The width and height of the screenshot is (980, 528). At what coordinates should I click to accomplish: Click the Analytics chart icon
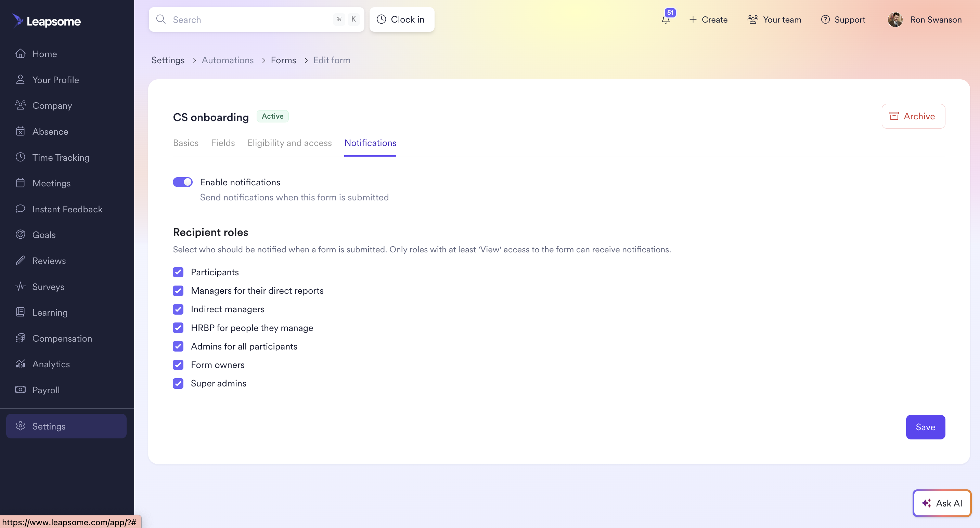click(x=21, y=364)
